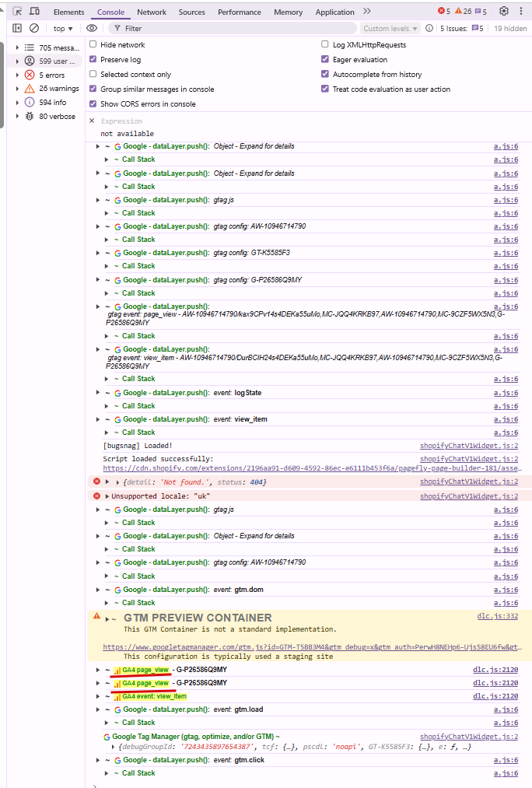Clear console with the circle-slash icon

(x=34, y=28)
